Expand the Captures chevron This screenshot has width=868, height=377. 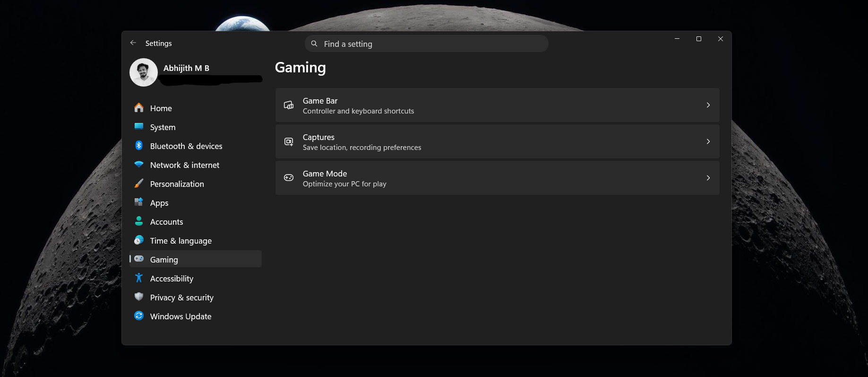click(708, 141)
